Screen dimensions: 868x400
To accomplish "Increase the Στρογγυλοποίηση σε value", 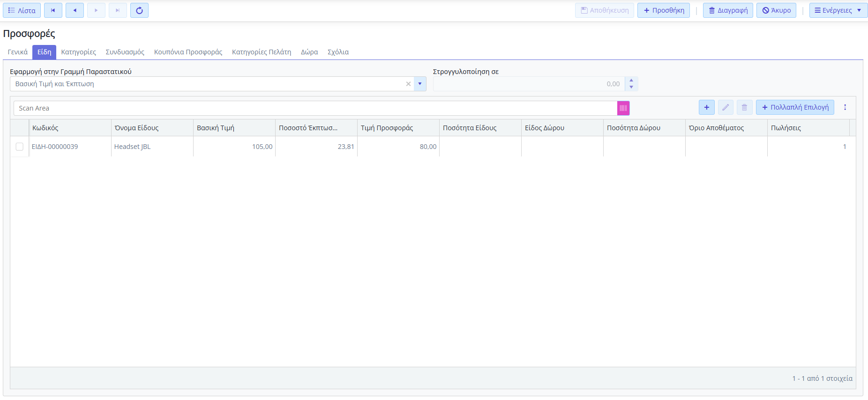I will [631, 81].
